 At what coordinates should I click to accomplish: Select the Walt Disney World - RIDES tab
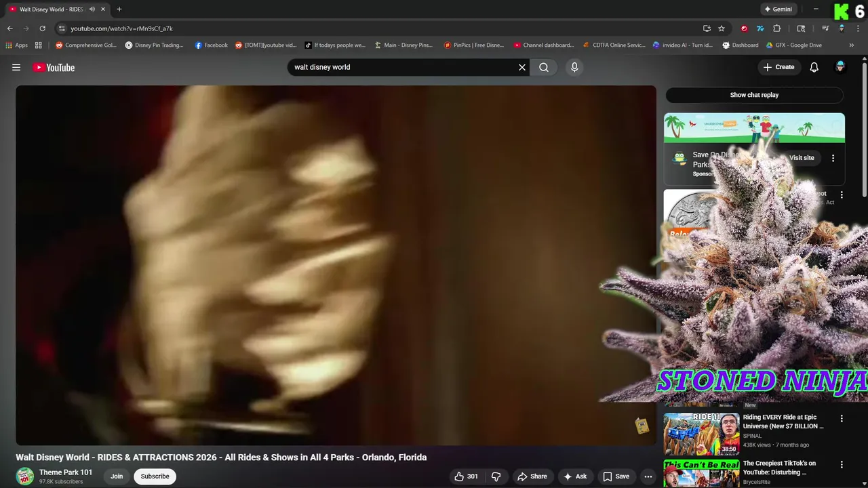pos(57,9)
